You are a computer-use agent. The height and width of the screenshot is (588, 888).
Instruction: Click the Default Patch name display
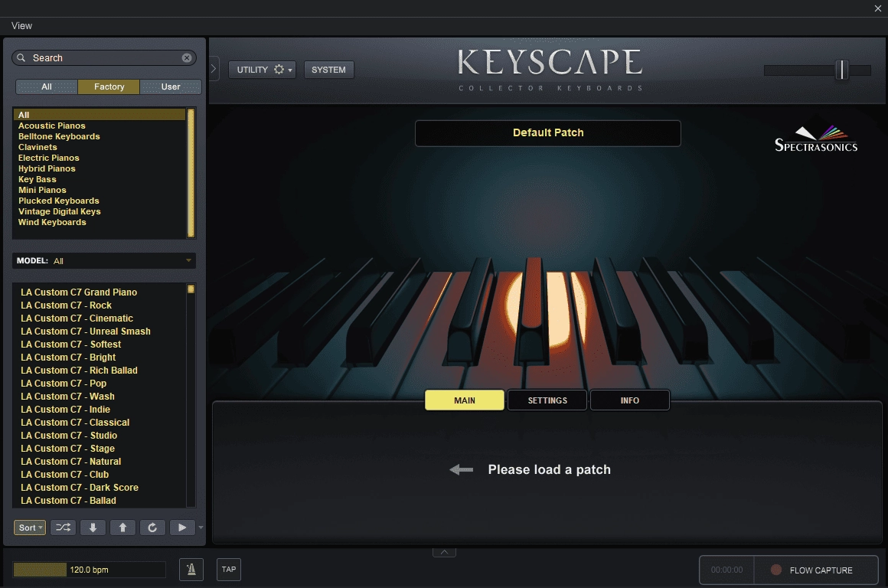[547, 133]
